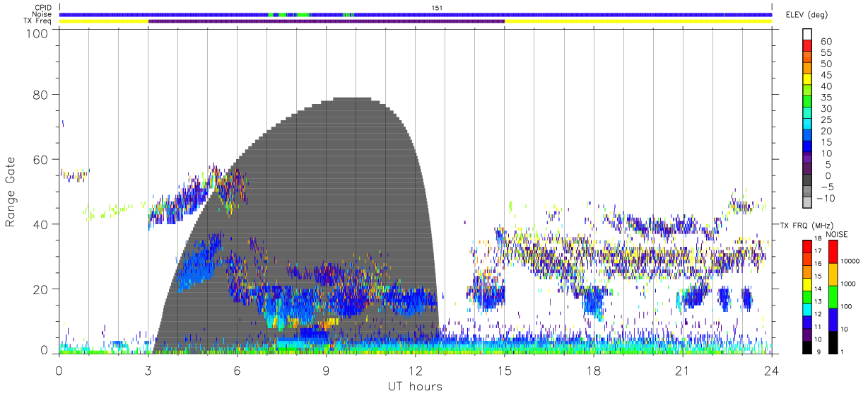Click x-axis tick label '15'

tap(505, 370)
